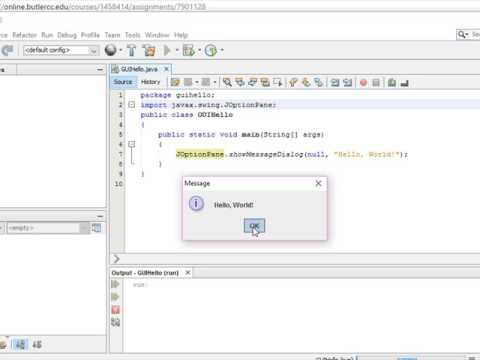Click the icon beside the <empty> dropdown
Viewport: 480px width, 360px height.
pyautogui.click(x=97, y=228)
